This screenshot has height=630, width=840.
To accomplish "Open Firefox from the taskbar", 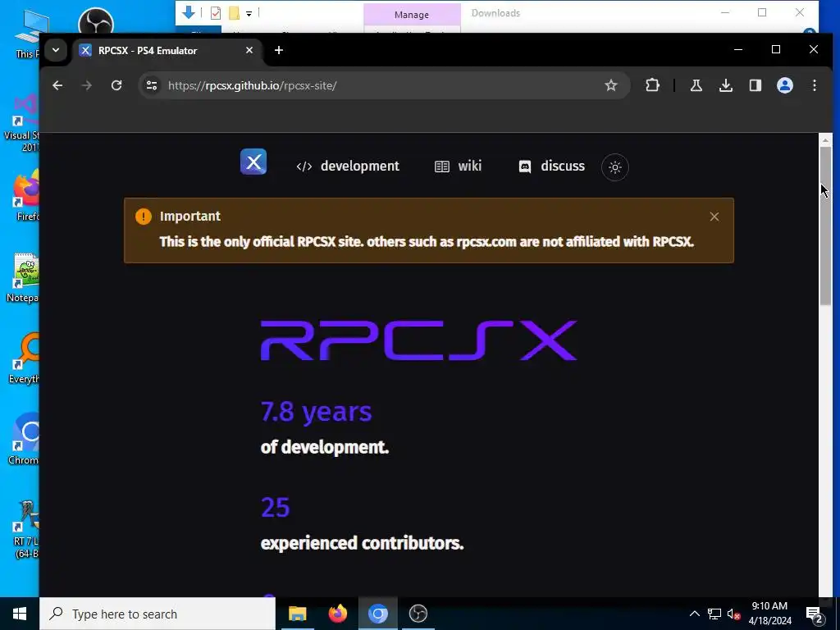I will [x=337, y=614].
